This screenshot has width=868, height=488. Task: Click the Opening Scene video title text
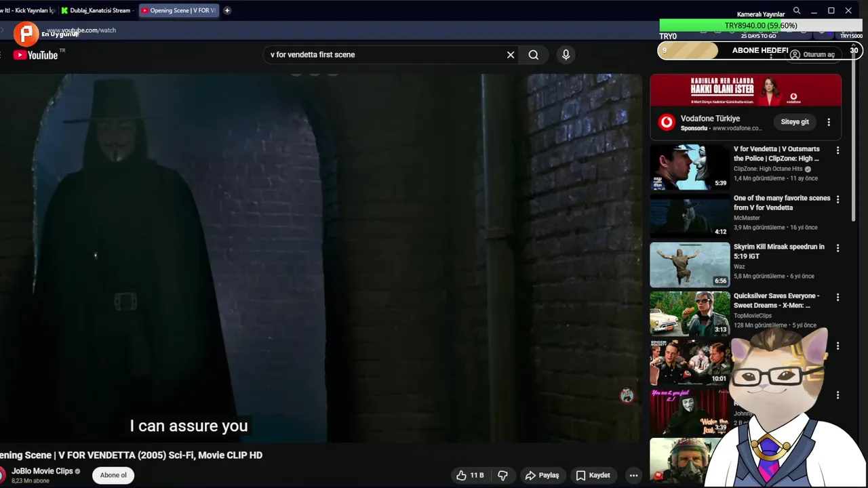(x=132, y=455)
